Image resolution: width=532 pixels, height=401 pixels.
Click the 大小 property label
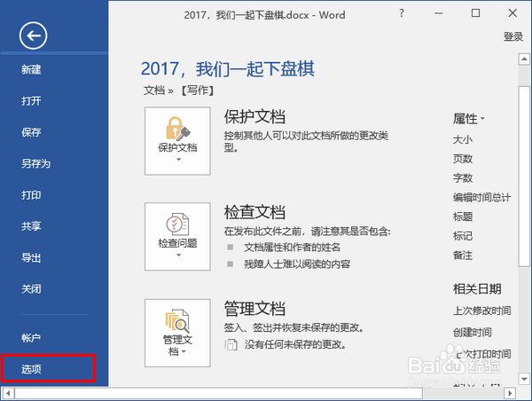pos(463,139)
